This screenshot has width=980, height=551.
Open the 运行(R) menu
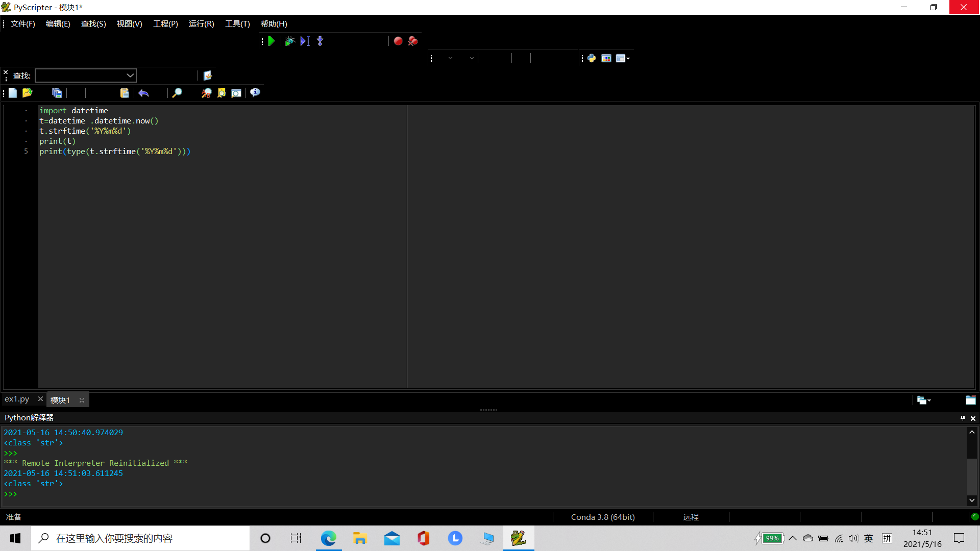[201, 24]
